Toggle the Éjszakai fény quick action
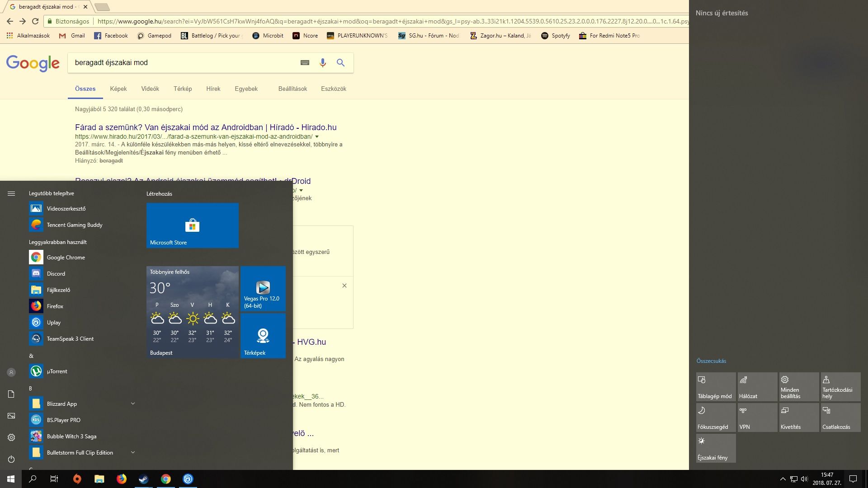Image resolution: width=868 pixels, height=488 pixels. pyautogui.click(x=716, y=448)
